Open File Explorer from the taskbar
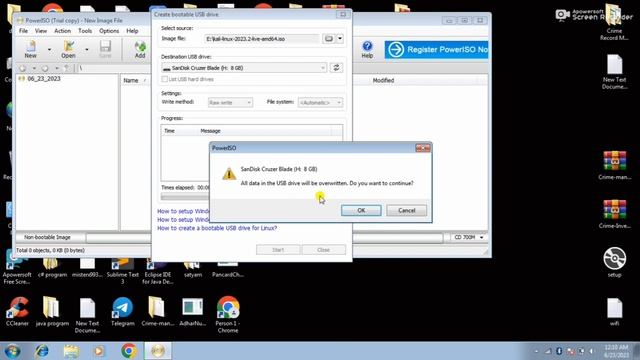This screenshot has height=360, width=640. point(71,351)
